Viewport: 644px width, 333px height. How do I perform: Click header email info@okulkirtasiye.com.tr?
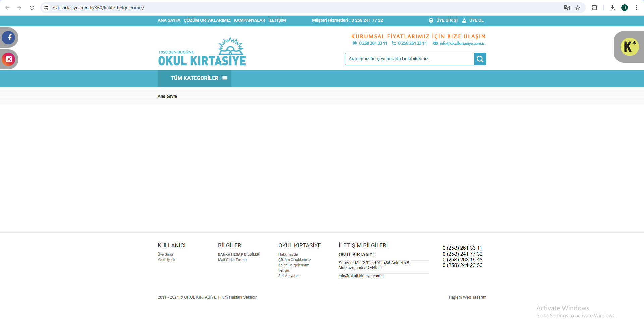click(462, 43)
